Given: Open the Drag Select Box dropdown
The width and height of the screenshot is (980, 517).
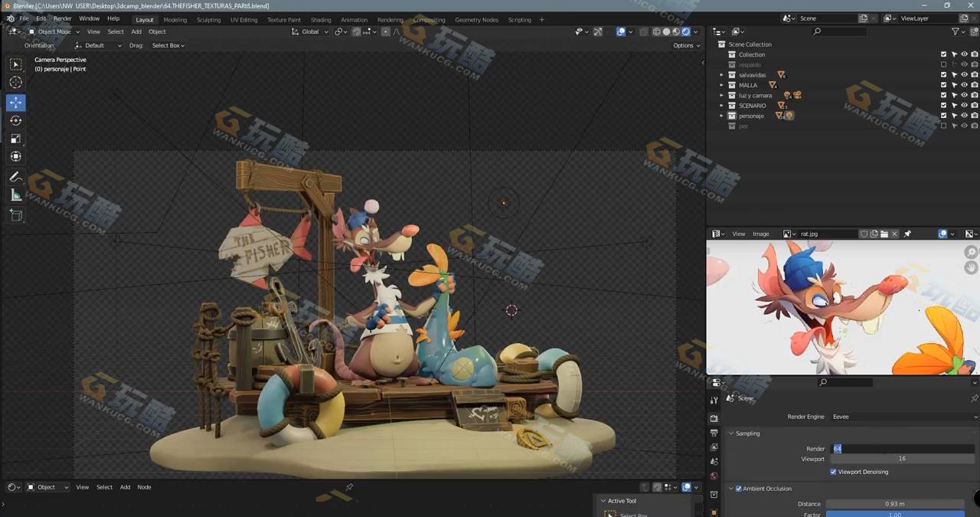Looking at the screenshot, I should 168,46.
